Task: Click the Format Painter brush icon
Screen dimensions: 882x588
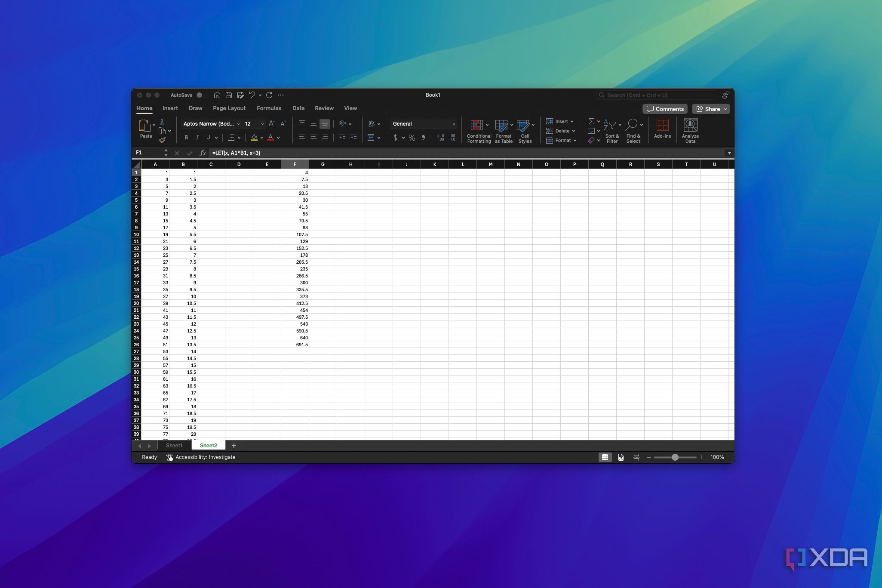Action: pyautogui.click(x=162, y=140)
